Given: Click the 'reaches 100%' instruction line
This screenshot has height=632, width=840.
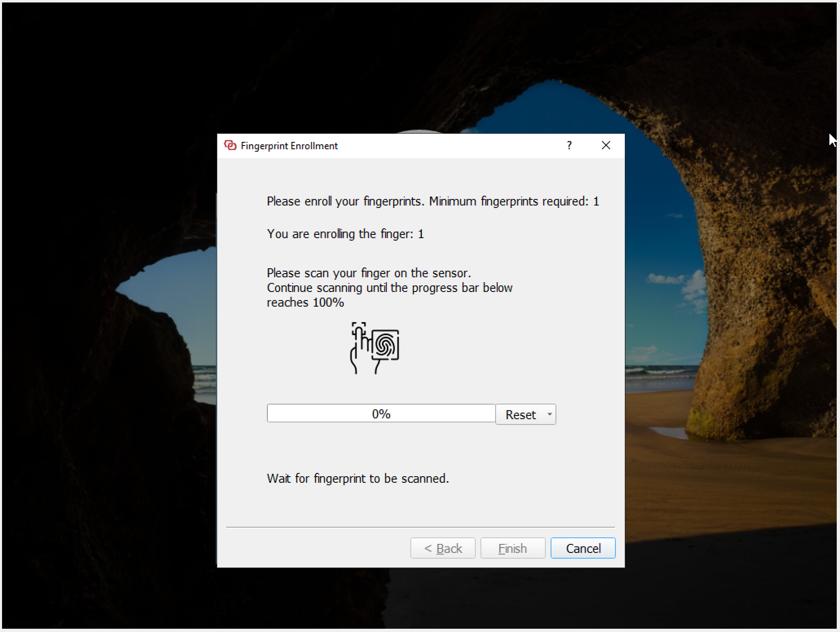Looking at the screenshot, I should [x=305, y=303].
